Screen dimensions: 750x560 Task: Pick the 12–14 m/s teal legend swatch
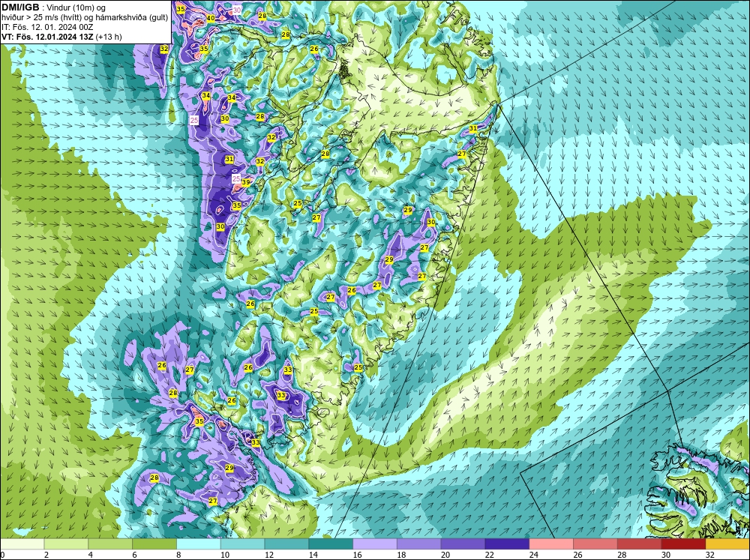[x=286, y=544]
